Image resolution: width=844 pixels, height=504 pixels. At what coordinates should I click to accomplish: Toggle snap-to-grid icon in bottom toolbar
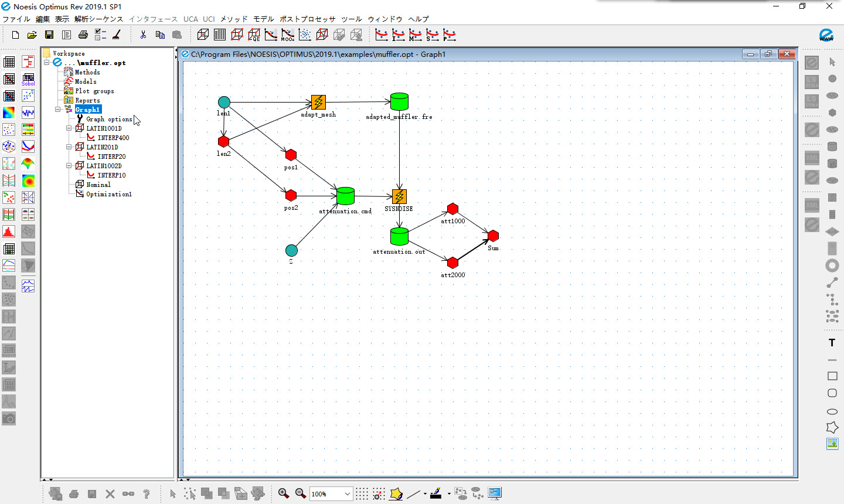(379, 493)
